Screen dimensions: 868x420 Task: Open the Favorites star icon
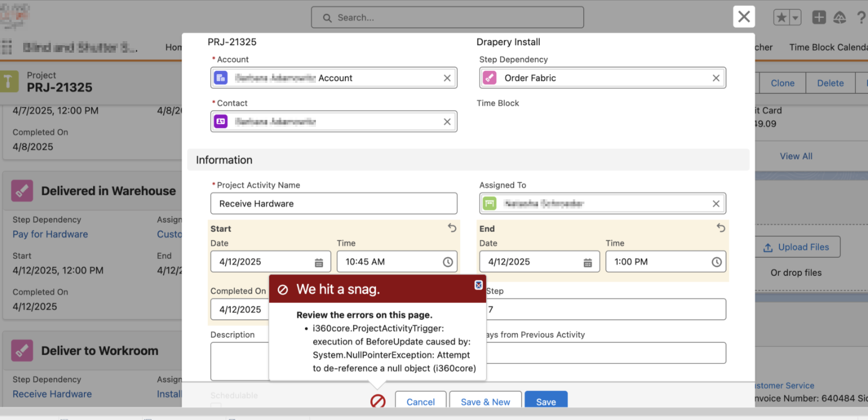(782, 17)
